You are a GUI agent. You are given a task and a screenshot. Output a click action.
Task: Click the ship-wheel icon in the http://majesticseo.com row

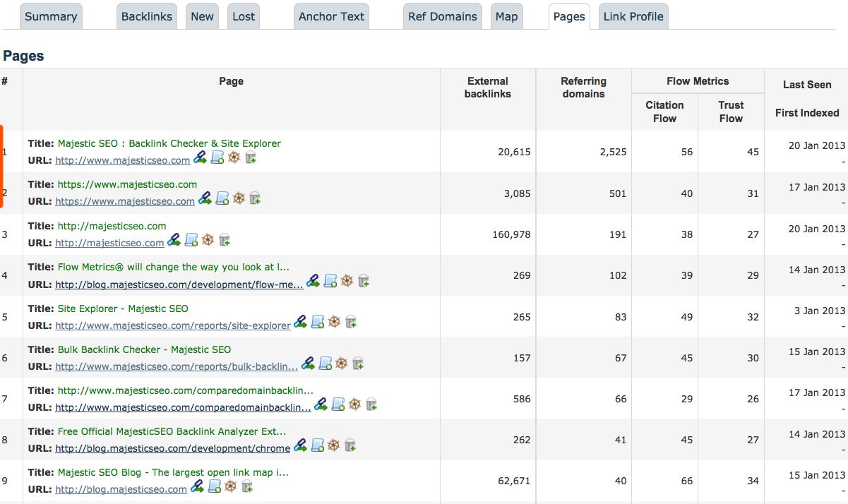click(208, 239)
